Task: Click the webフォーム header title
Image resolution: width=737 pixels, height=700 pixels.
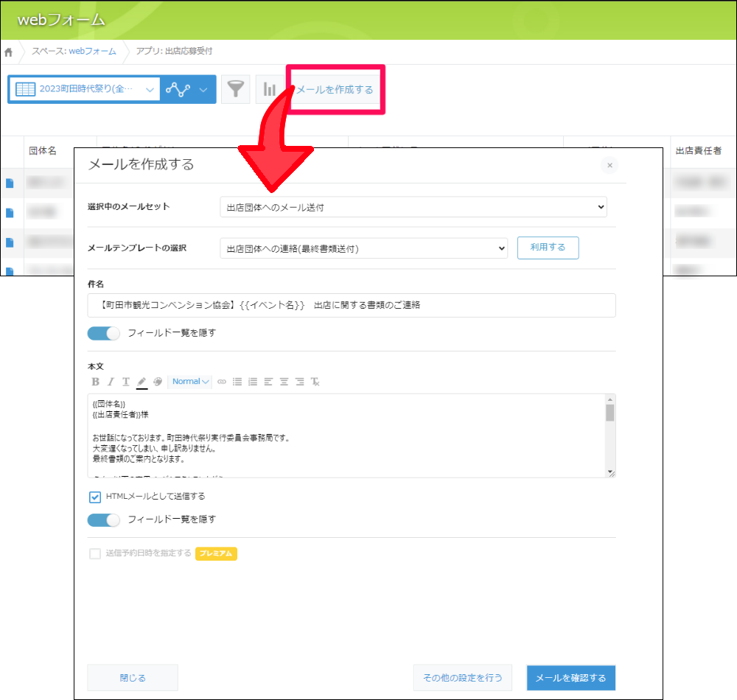Action: (x=61, y=20)
